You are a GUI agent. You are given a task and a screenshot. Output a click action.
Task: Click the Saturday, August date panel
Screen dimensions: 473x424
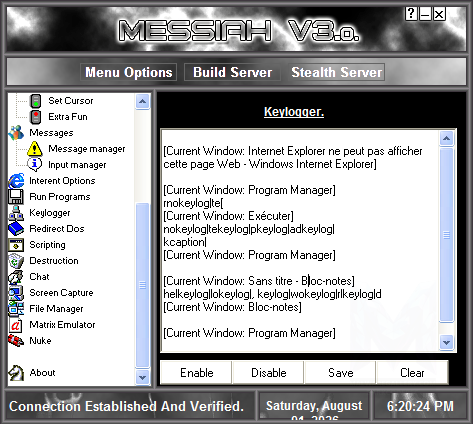point(314,407)
